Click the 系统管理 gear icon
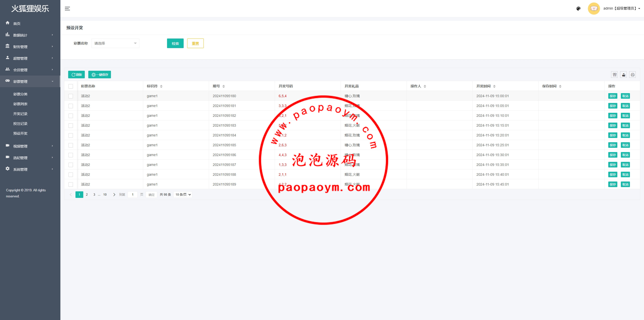 [x=8, y=169]
